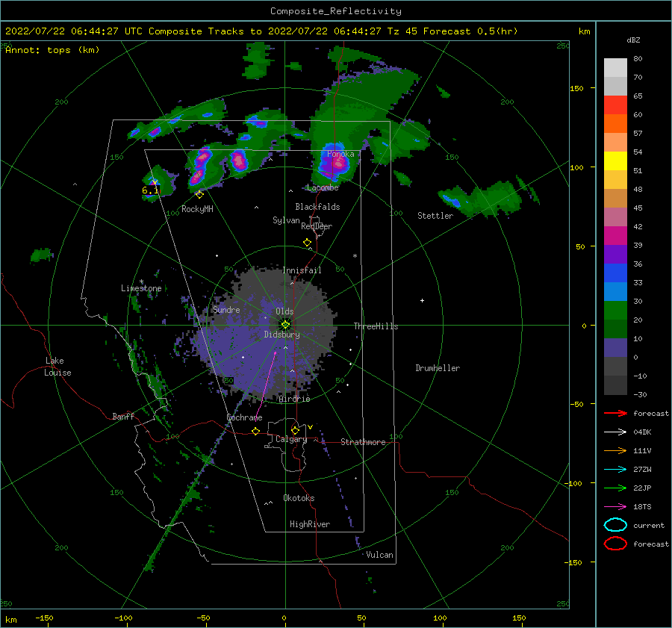Select the RedDeer label
Image resolution: width=672 pixels, height=628 pixels.
317,226
